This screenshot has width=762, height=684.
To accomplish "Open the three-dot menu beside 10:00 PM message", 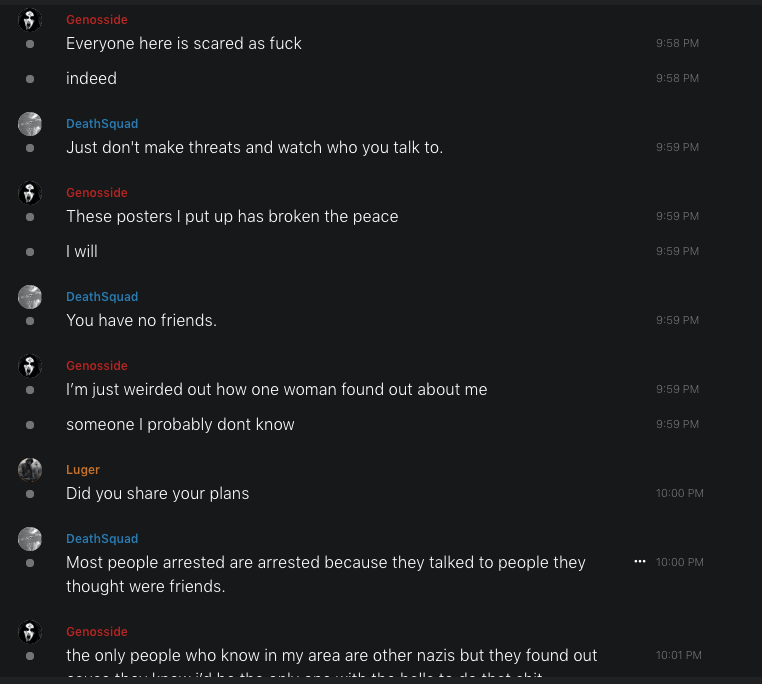I will pyautogui.click(x=640, y=562).
